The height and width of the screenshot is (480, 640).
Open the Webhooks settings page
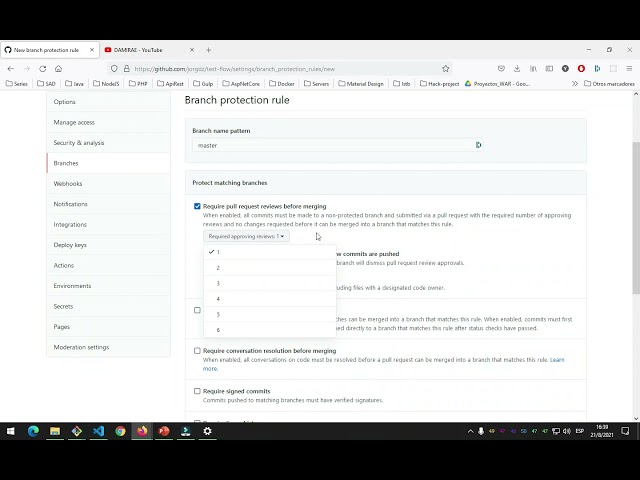(x=109, y=183)
